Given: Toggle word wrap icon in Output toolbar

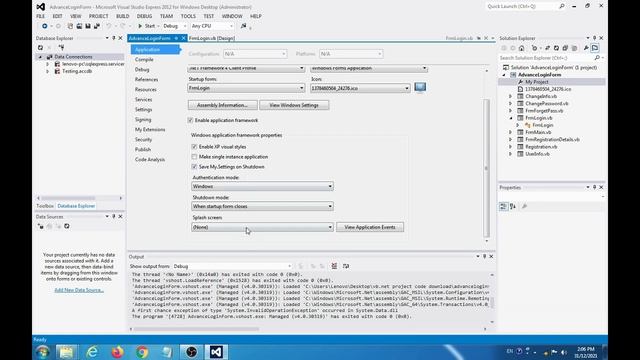Looking at the screenshot, I should click(x=346, y=266).
